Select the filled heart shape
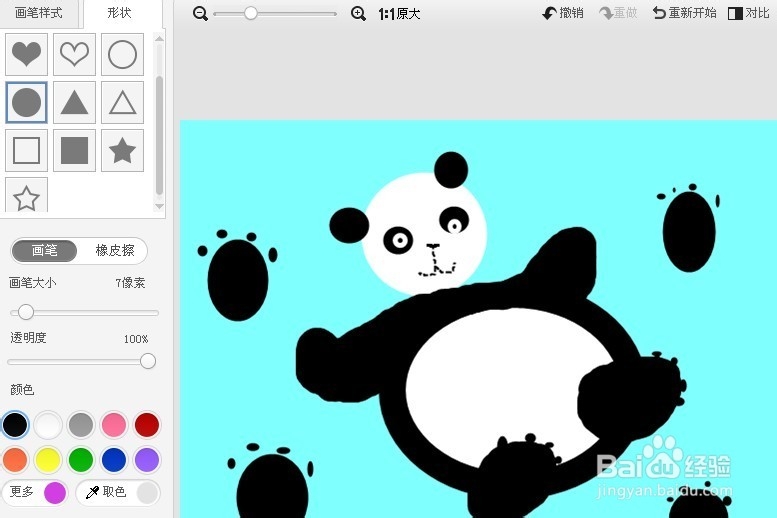This screenshot has width=777, height=518. click(x=26, y=54)
